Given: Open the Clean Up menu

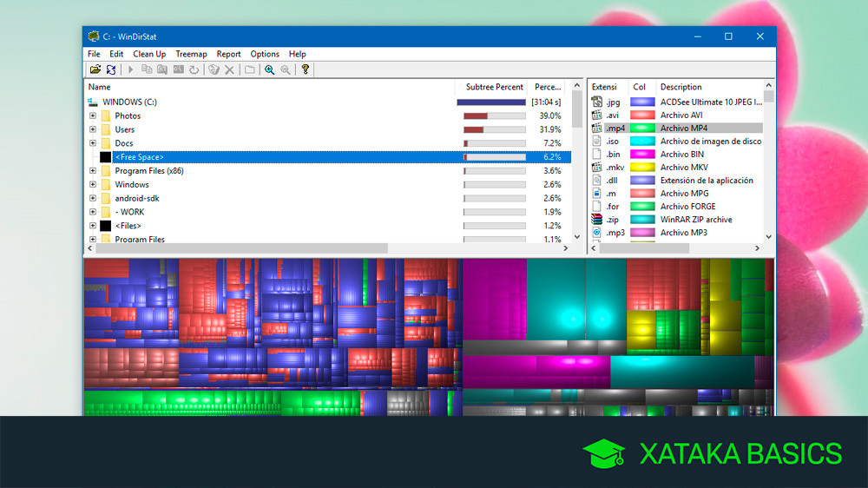Looking at the screenshot, I should click(149, 54).
